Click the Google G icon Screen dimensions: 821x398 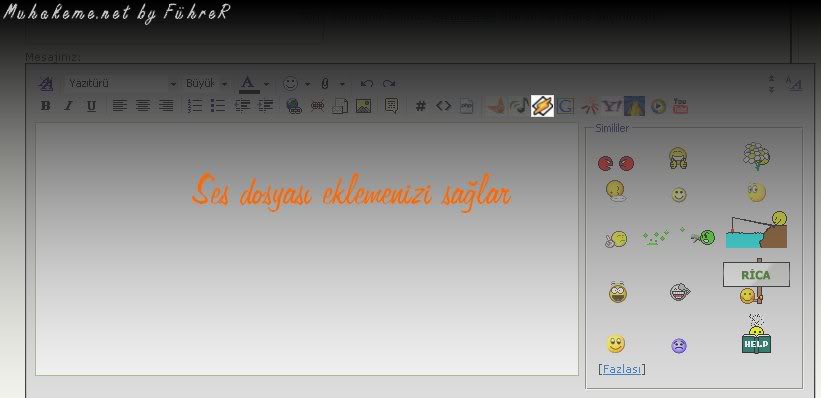coord(565,106)
